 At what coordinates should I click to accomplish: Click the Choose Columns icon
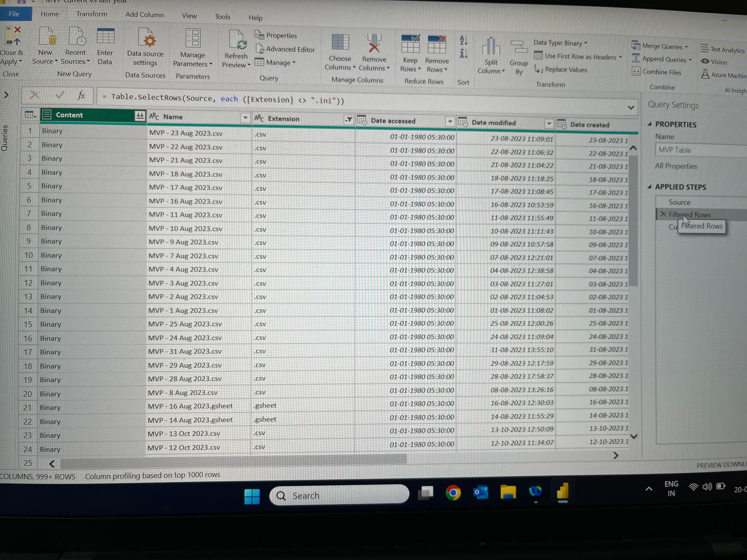340,43
